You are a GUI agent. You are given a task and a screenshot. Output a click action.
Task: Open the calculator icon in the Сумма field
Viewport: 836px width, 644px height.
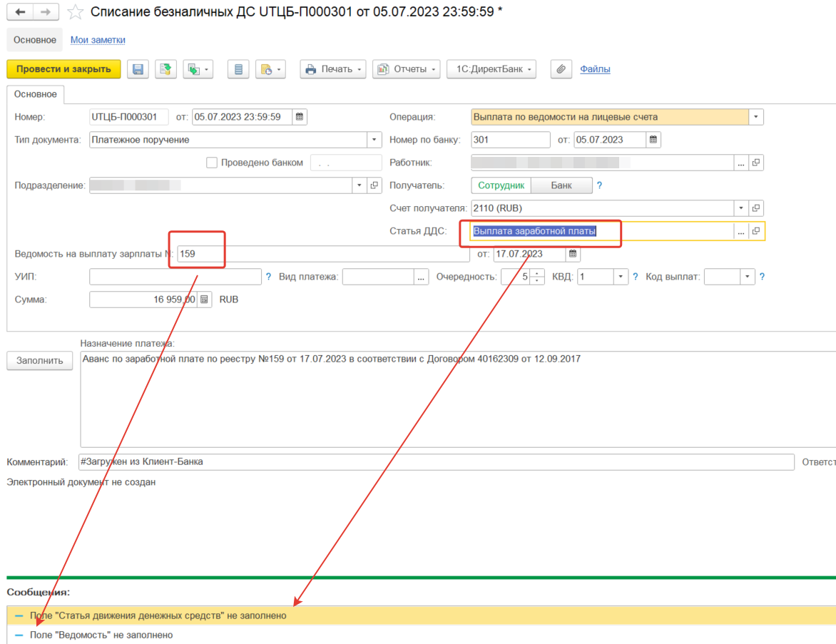pos(204,300)
